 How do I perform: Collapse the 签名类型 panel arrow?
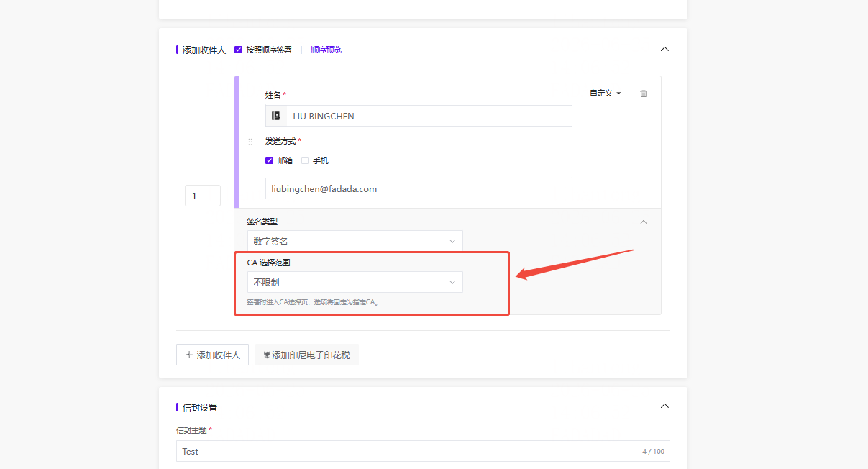[644, 222]
